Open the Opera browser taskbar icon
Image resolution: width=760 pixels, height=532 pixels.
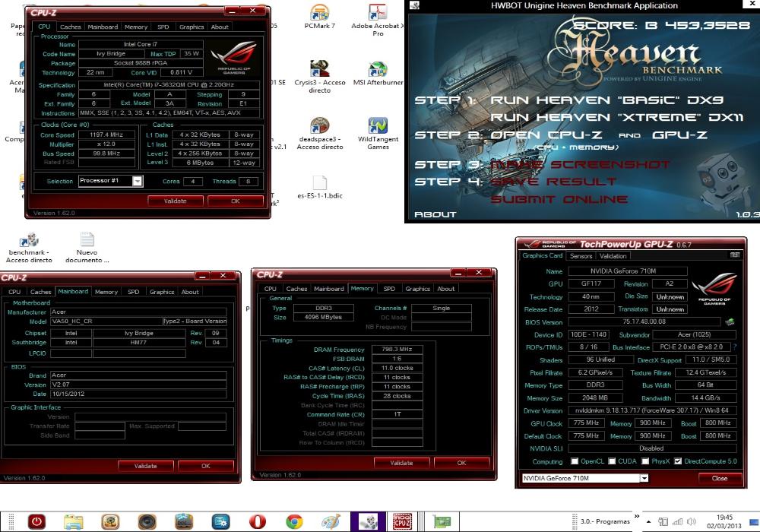point(258,522)
